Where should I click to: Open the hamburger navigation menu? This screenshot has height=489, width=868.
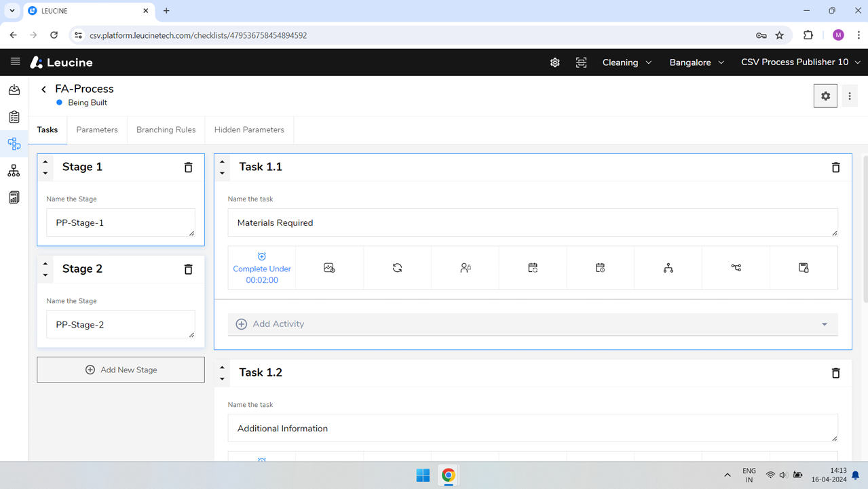pos(15,62)
